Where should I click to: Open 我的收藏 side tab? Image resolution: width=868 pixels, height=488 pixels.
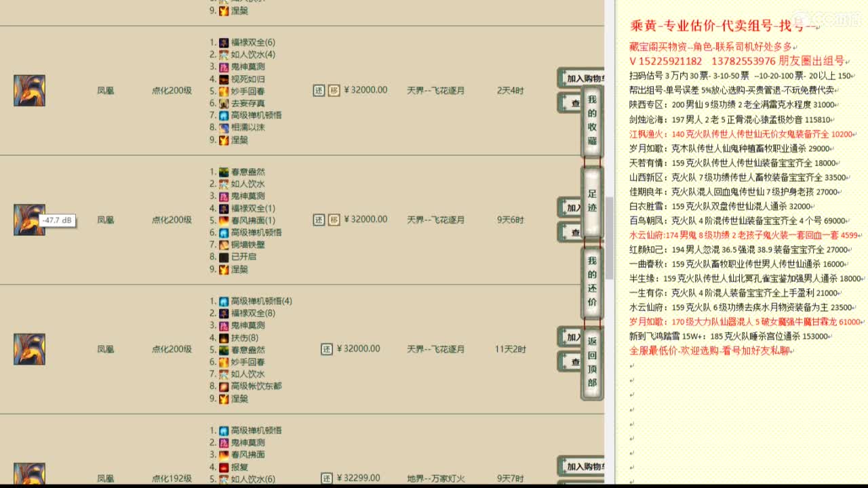pyautogui.click(x=592, y=121)
